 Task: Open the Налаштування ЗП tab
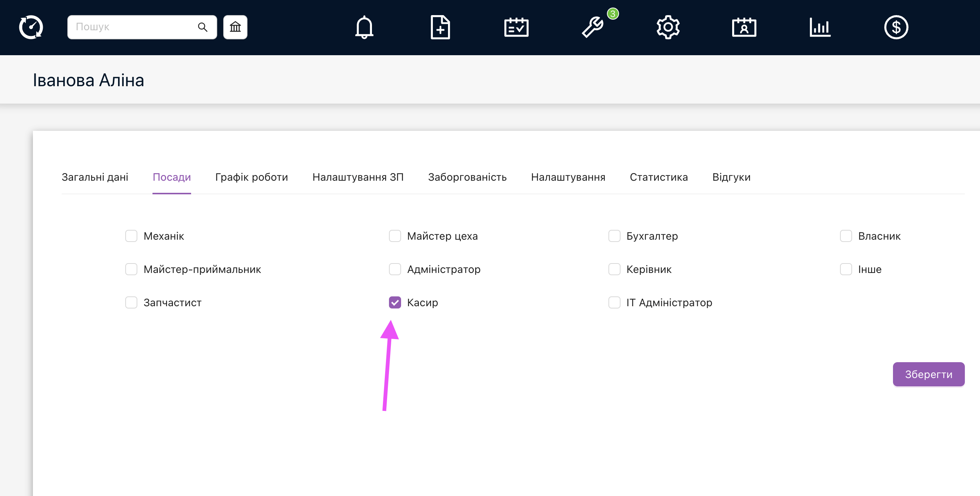(359, 177)
